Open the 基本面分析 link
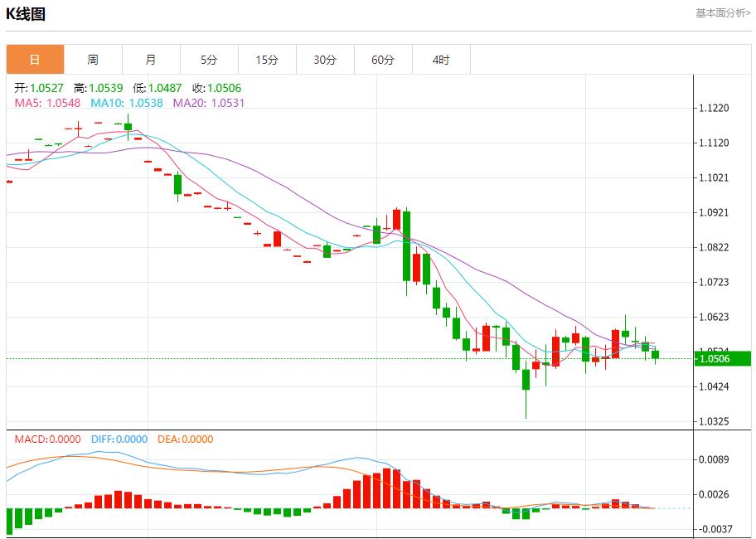756x539 pixels. pyautogui.click(x=722, y=13)
